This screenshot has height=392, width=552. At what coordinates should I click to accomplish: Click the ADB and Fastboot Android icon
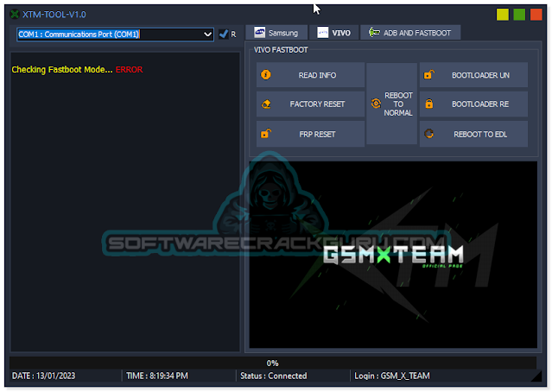point(374,32)
